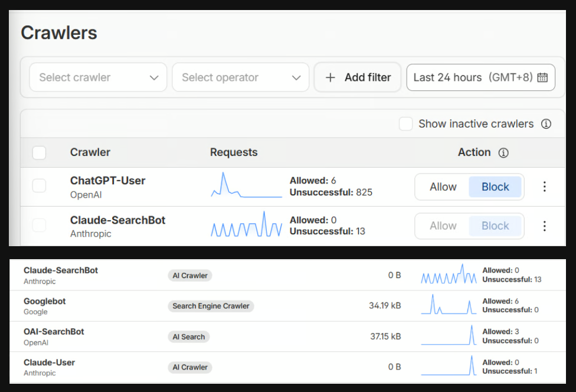The height and width of the screenshot is (392, 576).
Task: Click the AI Crawler tag on Claude-User row
Action: point(190,367)
